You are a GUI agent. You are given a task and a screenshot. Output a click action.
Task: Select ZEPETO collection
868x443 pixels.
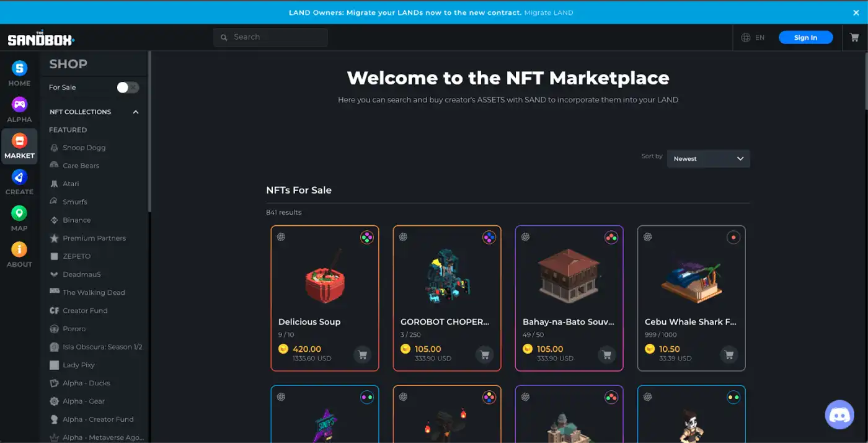pyautogui.click(x=76, y=256)
